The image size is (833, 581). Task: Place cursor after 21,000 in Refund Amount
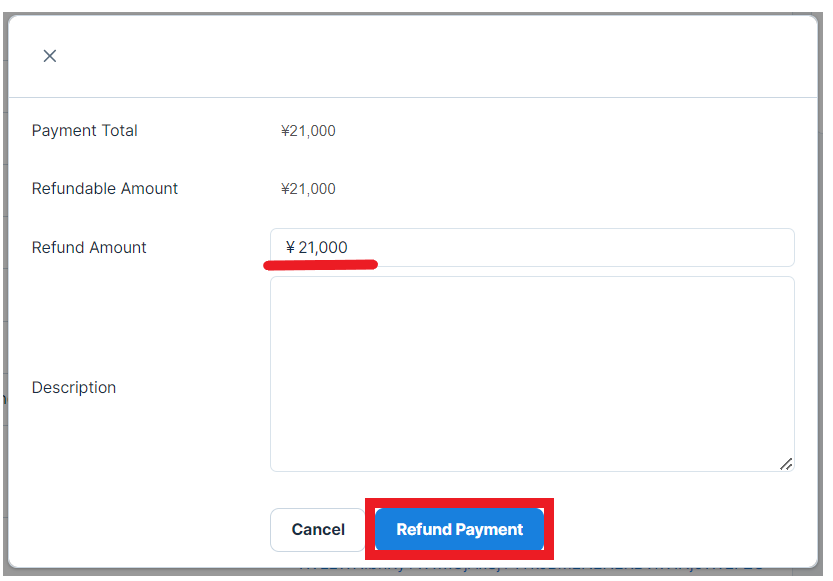pyautogui.click(x=349, y=248)
